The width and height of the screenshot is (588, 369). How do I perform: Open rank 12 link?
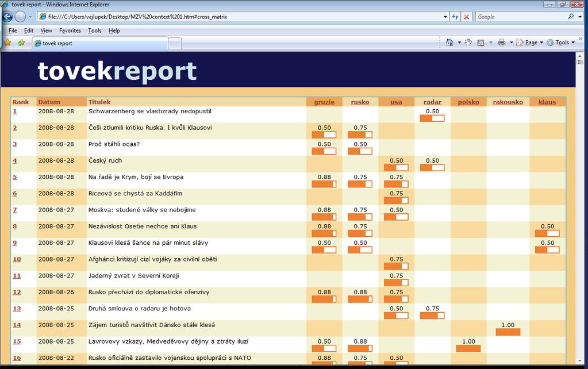pos(17,292)
